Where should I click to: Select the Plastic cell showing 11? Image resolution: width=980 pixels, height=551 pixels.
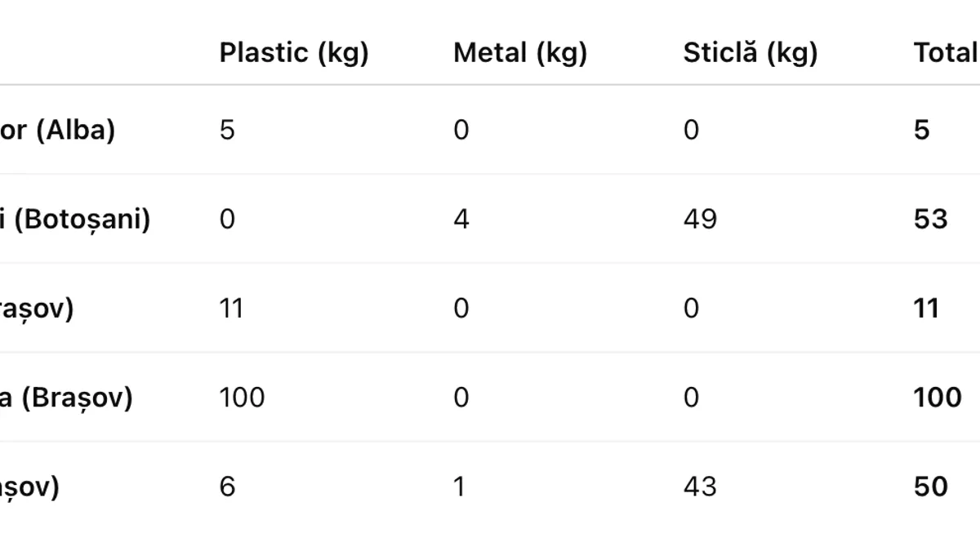pos(231,309)
